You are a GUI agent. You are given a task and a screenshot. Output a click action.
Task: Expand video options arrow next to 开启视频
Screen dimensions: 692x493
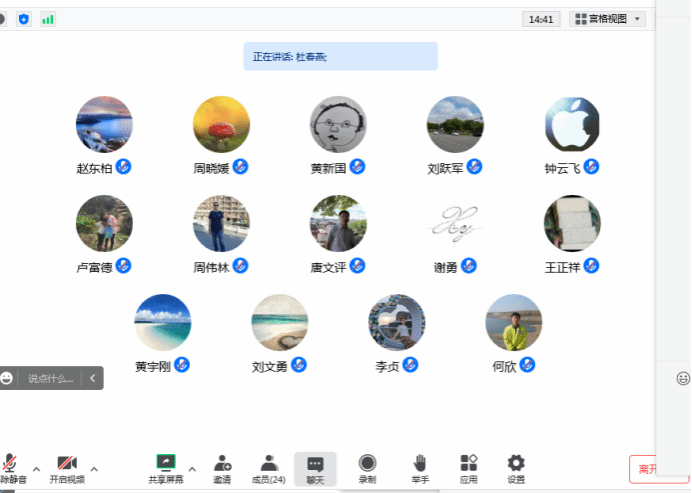[x=94, y=469]
